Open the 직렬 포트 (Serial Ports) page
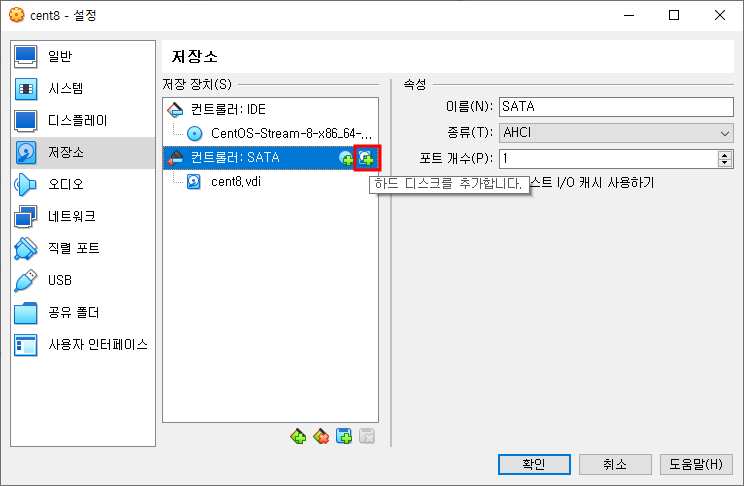Screen dimensions: 744x486 pyautogui.click(x=83, y=249)
